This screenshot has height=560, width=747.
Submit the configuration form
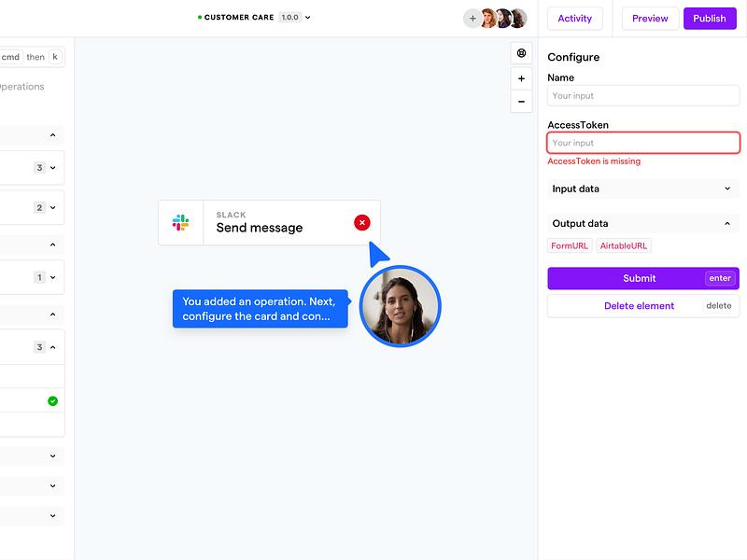[643, 278]
